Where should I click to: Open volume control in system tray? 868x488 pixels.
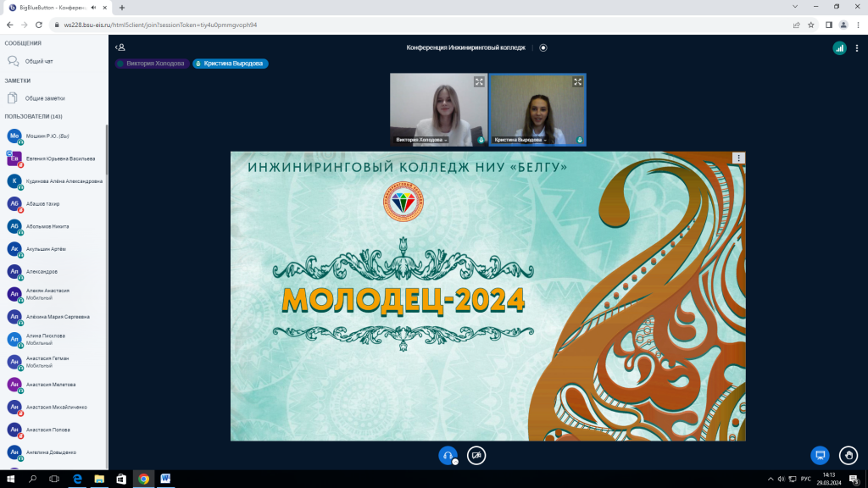coord(781,480)
